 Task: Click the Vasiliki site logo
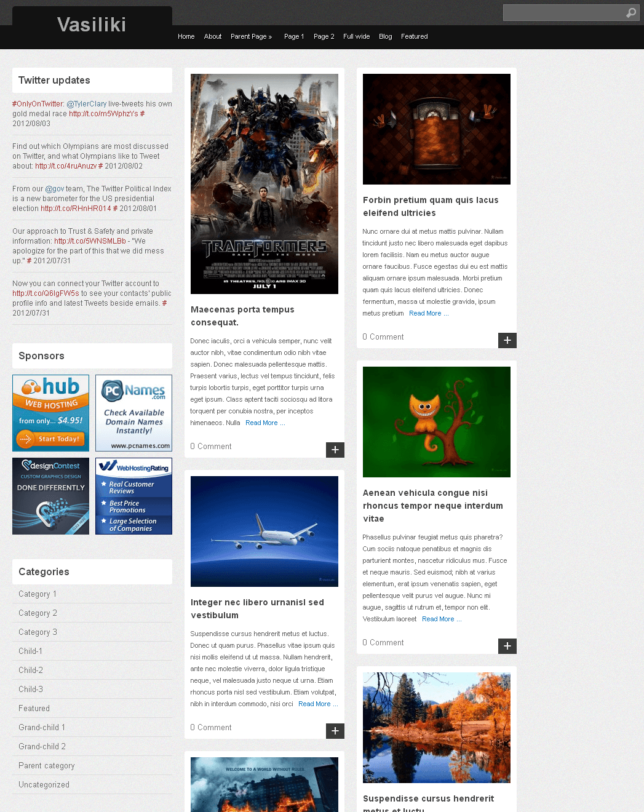pos(92,25)
